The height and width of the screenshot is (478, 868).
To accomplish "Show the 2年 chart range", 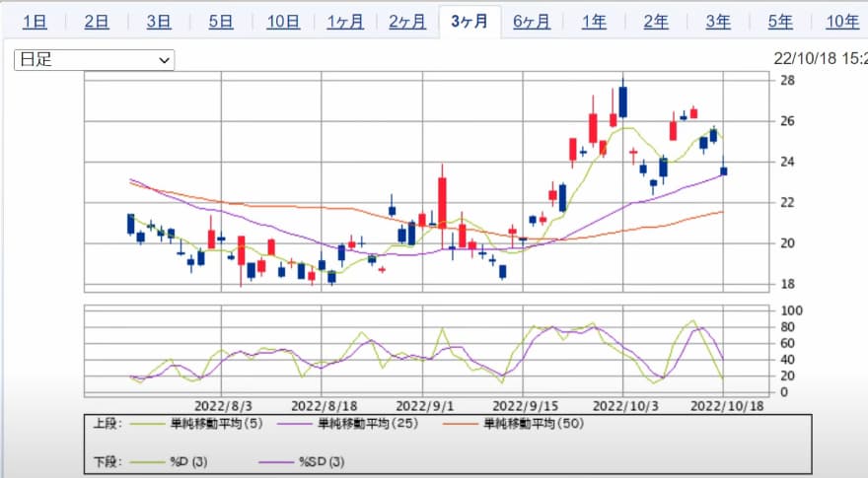I will click(656, 22).
